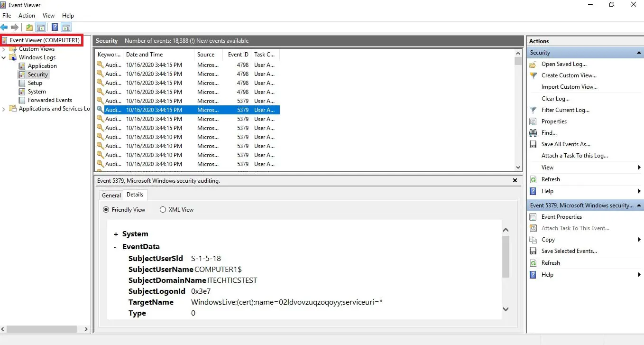Open the Action menu
Viewport: 644px width, 345px height.
point(26,15)
